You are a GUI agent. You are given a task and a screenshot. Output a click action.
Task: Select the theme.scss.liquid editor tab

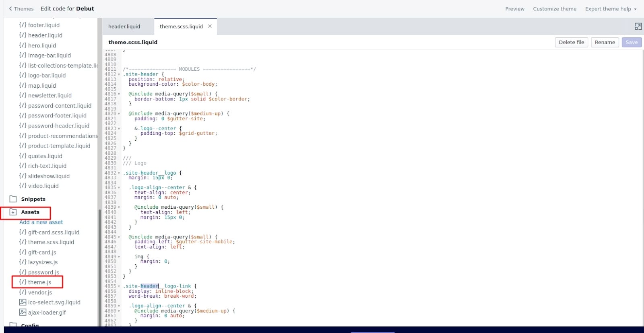[181, 27]
